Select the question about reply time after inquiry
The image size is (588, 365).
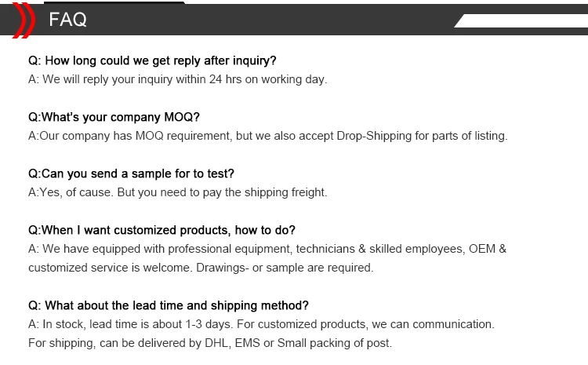click(152, 60)
